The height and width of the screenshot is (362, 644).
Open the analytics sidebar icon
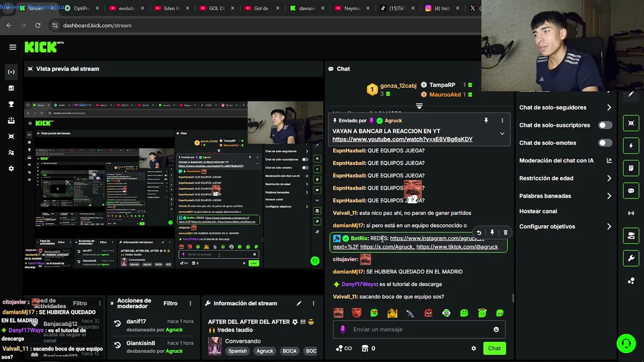pos(11,88)
